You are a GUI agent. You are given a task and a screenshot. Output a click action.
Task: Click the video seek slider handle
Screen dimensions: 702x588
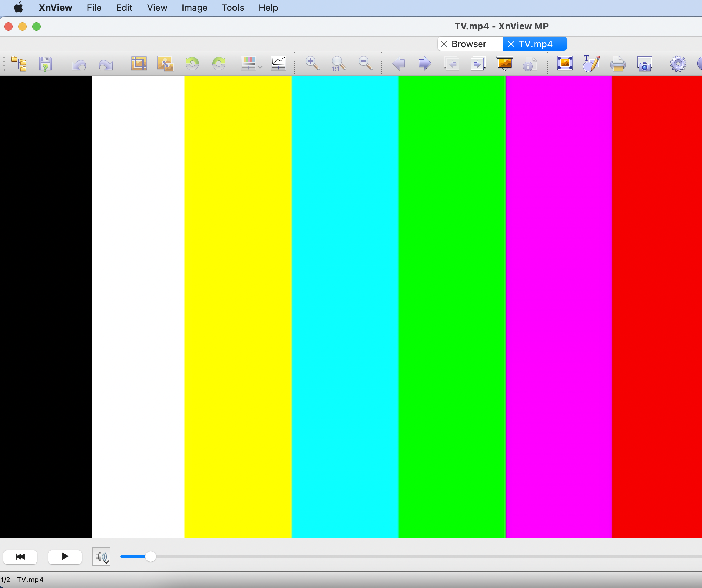pos(150,557)
